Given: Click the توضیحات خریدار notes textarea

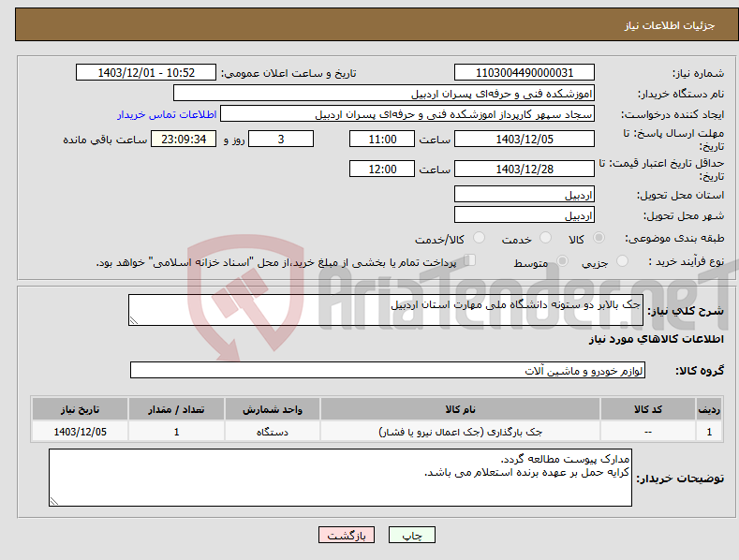Looking at the screenshot, I should pos(340,478).
